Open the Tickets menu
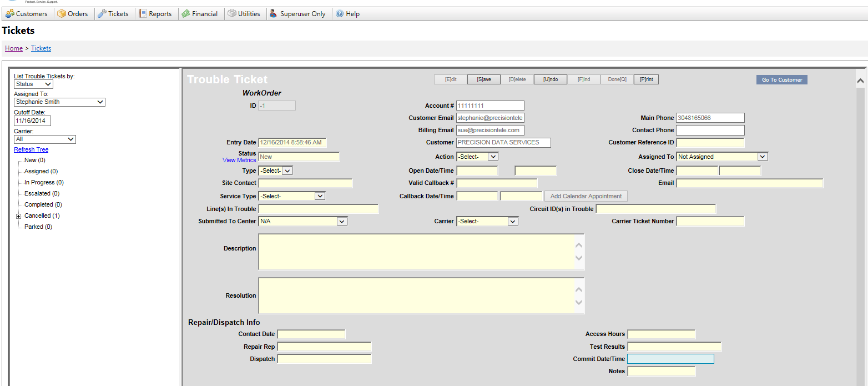This screenshot has width=868, height=386. 114,14
